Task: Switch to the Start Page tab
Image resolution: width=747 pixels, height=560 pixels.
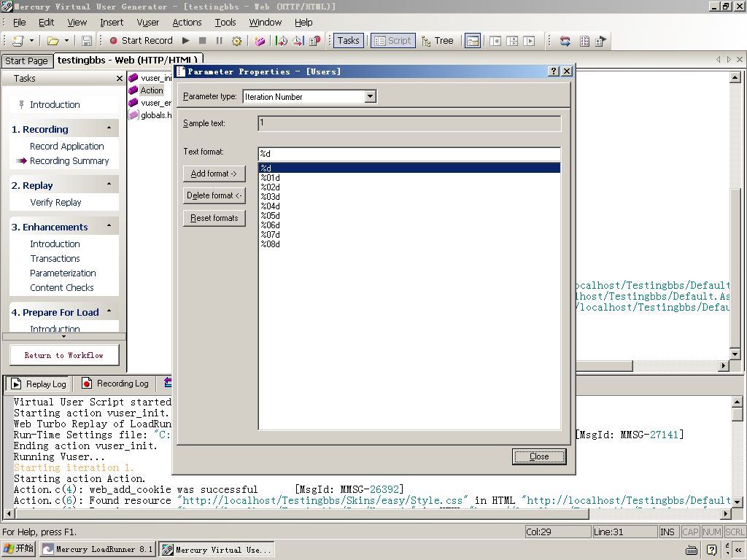Action: coord(27,61)
